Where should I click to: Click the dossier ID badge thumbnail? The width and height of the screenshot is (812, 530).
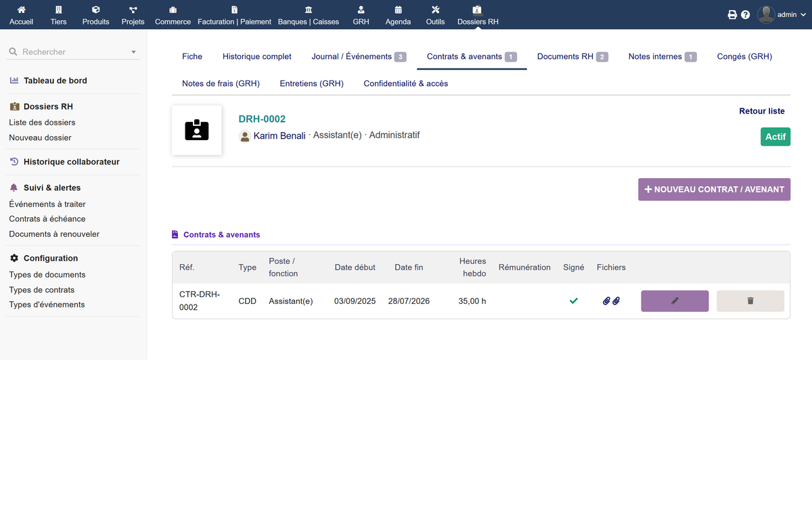[x=197, y=130]
